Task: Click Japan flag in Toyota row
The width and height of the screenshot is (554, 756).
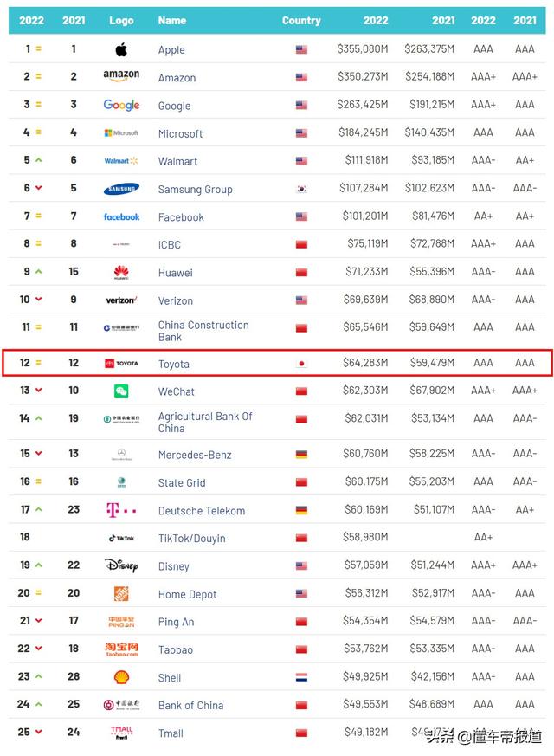Action: coord(301,364)
